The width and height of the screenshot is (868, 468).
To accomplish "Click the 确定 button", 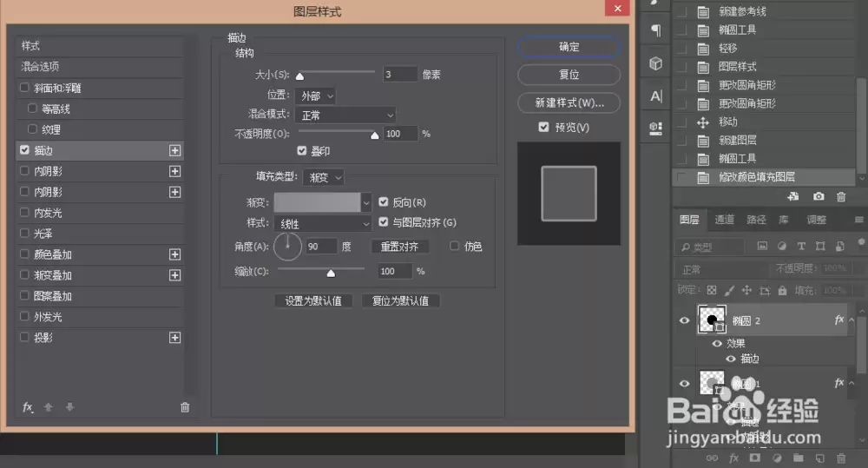I will (x=569, y=47).
